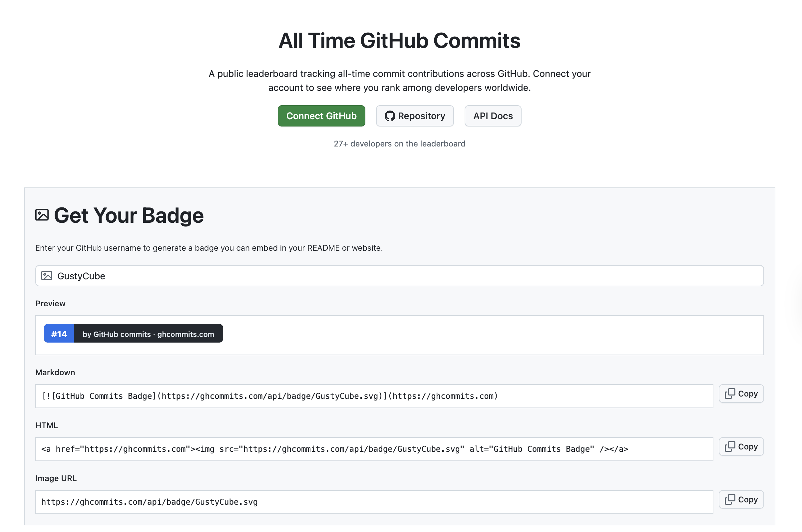This screenshot has width=802, height=532.
Task: Select the Image URL text box
Action: tap(373, 502)
